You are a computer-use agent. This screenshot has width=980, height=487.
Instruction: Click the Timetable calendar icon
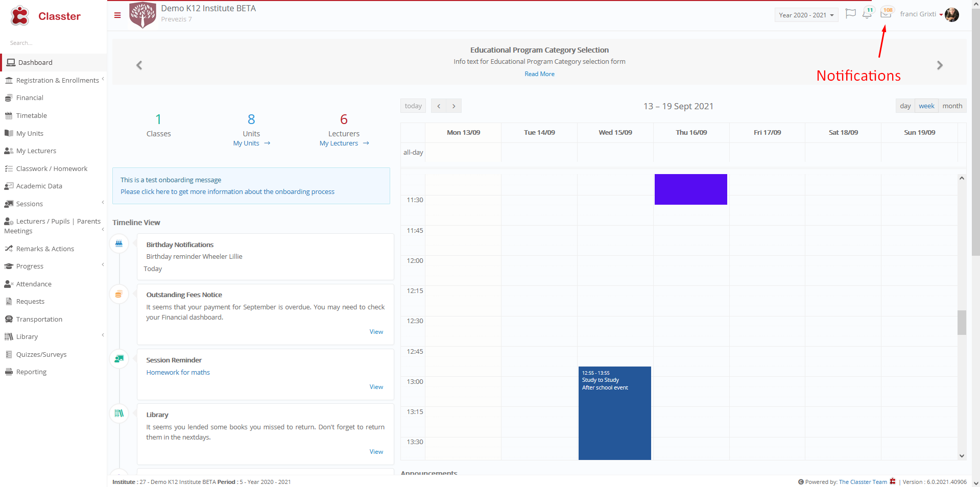[9, 116]
